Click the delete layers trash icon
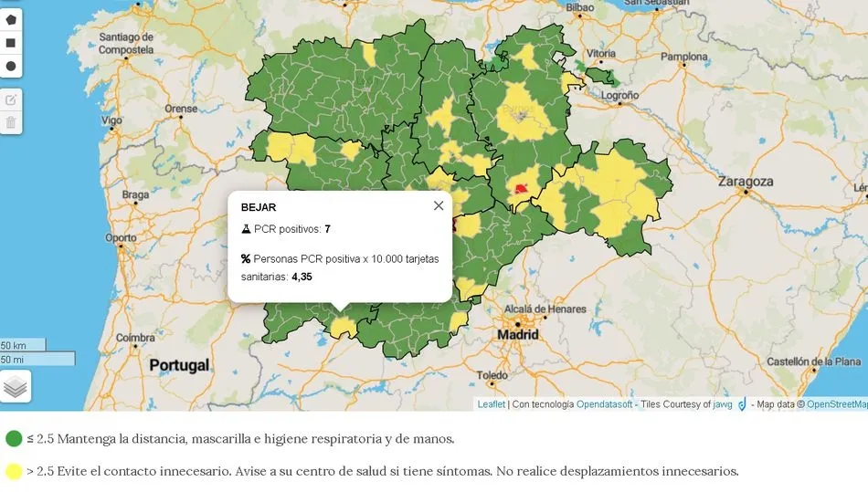 [11, 122]
